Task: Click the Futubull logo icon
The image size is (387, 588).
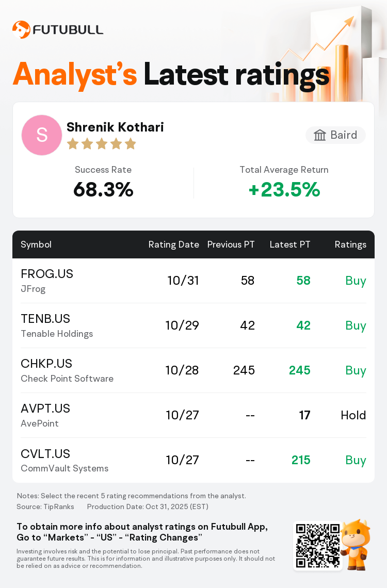Action: pyautogui.click(x=21, y=30)
